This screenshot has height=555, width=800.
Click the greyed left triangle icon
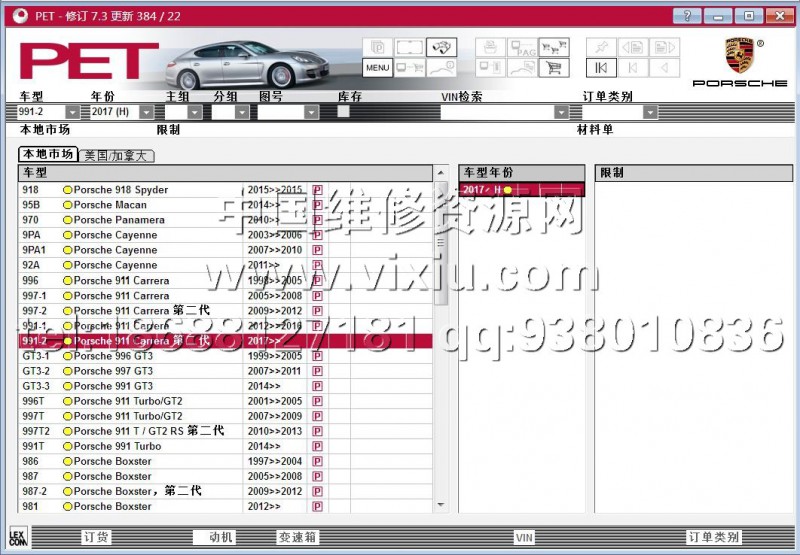pyautogui.click(x=664, y=68)
